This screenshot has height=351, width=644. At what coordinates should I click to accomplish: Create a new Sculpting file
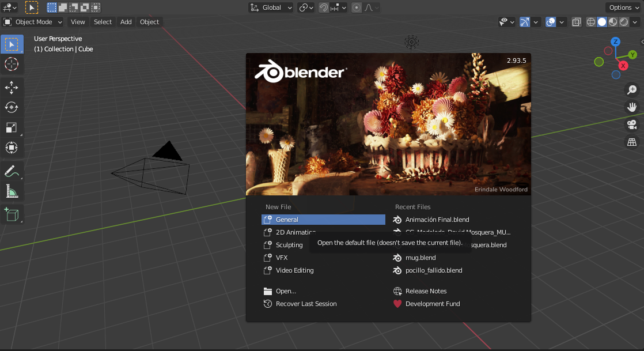pos(323,245)
